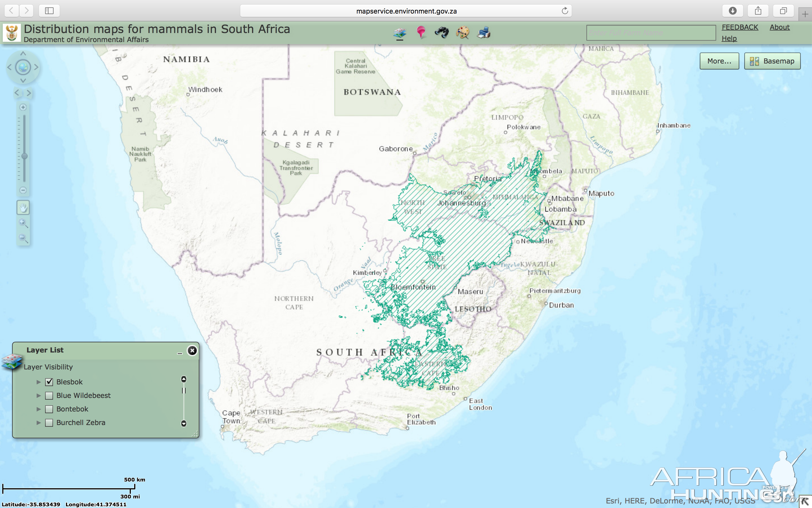Click the minus zoom-out button on slider

click(23, 190)
